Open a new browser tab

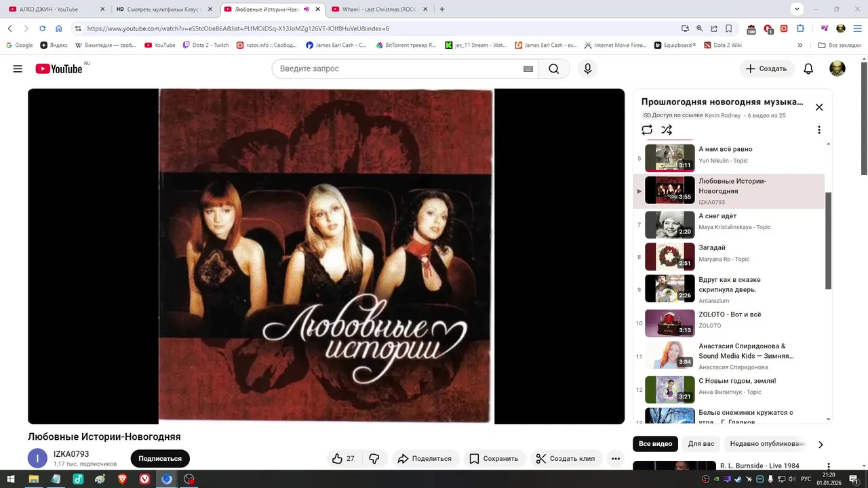click(442, 9)
